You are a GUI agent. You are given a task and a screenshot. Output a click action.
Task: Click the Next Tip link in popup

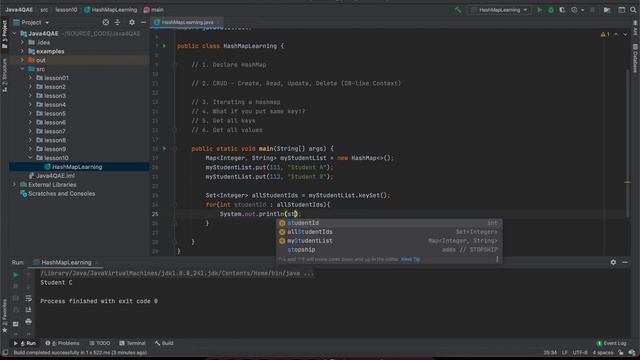point(410,259)
